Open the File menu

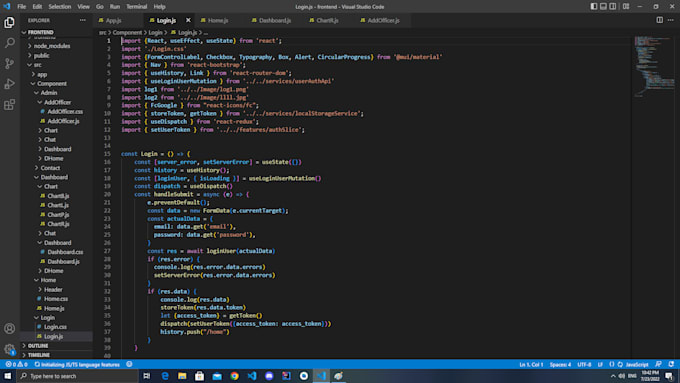coord(22,7)
